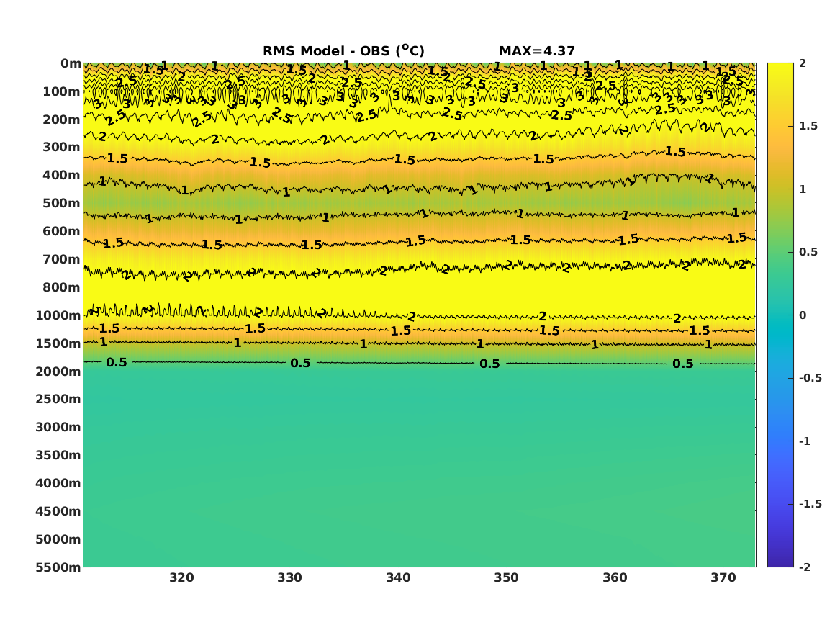The image size is (840, 630).
Task: Select the '5000m' depth axis label
Action: (x=58, y=539)
